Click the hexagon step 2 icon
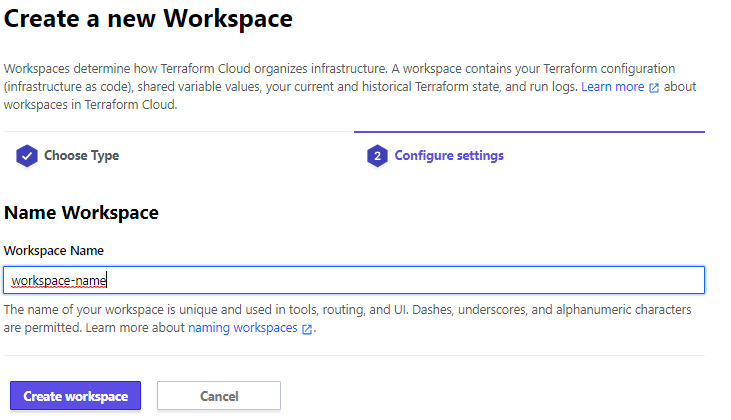This screenshot has width=731, height=420. click(x=377, y=156)
